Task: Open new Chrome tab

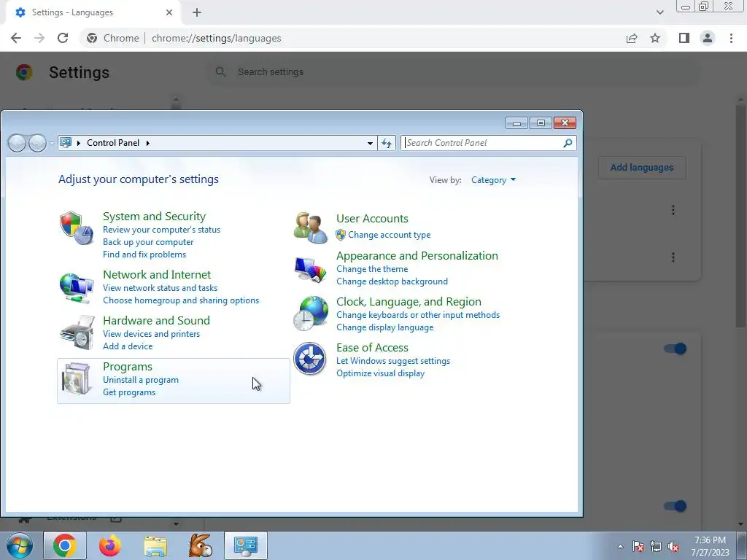Action: 197,12
